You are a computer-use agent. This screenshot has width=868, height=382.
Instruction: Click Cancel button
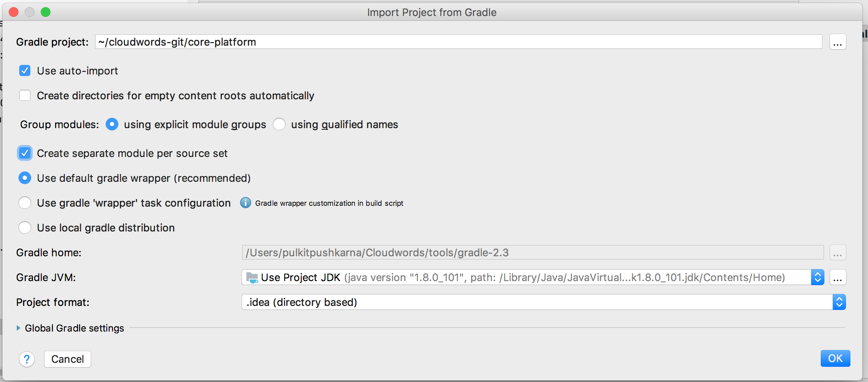[x=68, y=359]
